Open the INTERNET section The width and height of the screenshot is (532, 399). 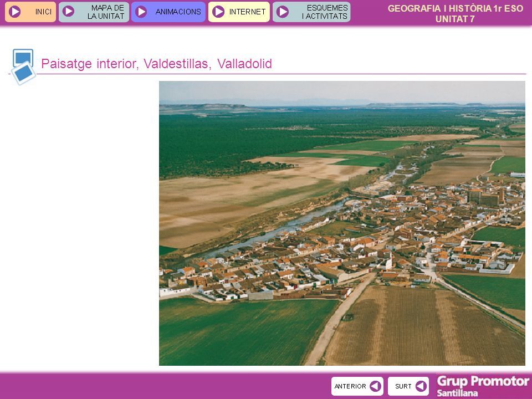tap(239, 12)
